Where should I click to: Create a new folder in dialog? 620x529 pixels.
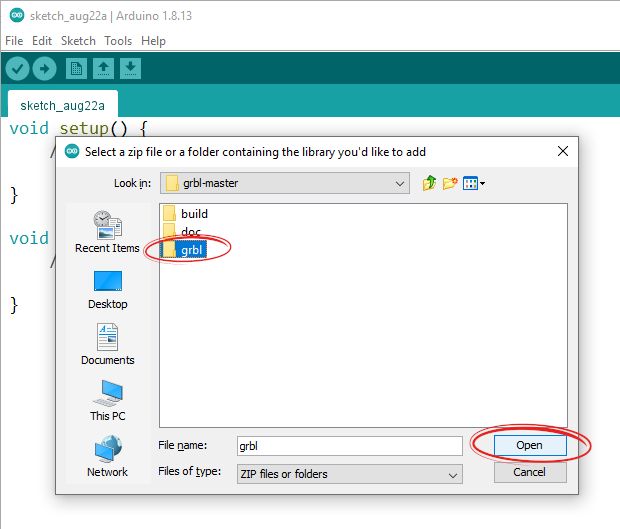click(x=450, y=183)
